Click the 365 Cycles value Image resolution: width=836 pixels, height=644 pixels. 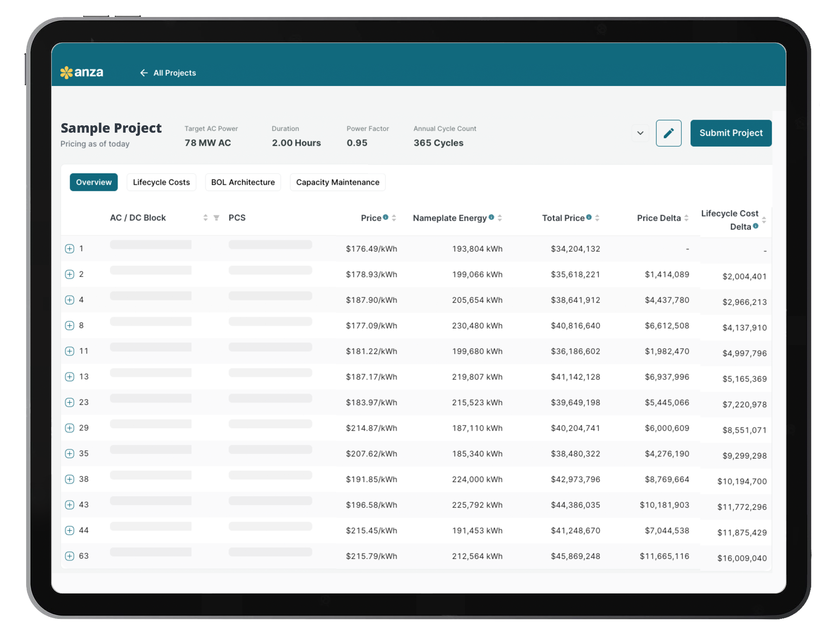(x=438, y=143)
